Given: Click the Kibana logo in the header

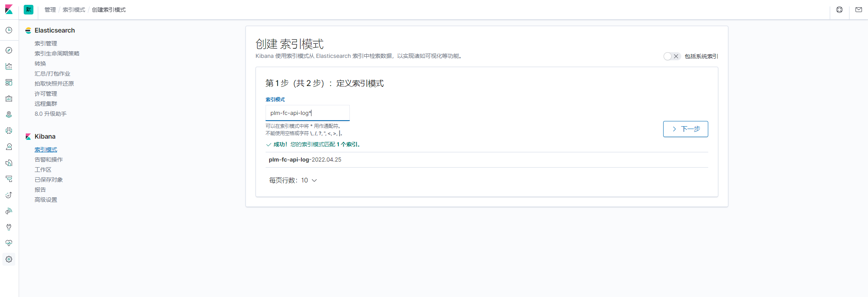Looking at the screenshot, I should click(x=9, y=9).
